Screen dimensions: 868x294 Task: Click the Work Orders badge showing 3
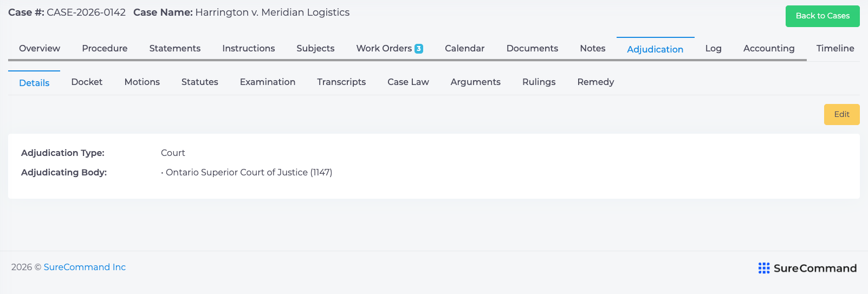point(419,49)
